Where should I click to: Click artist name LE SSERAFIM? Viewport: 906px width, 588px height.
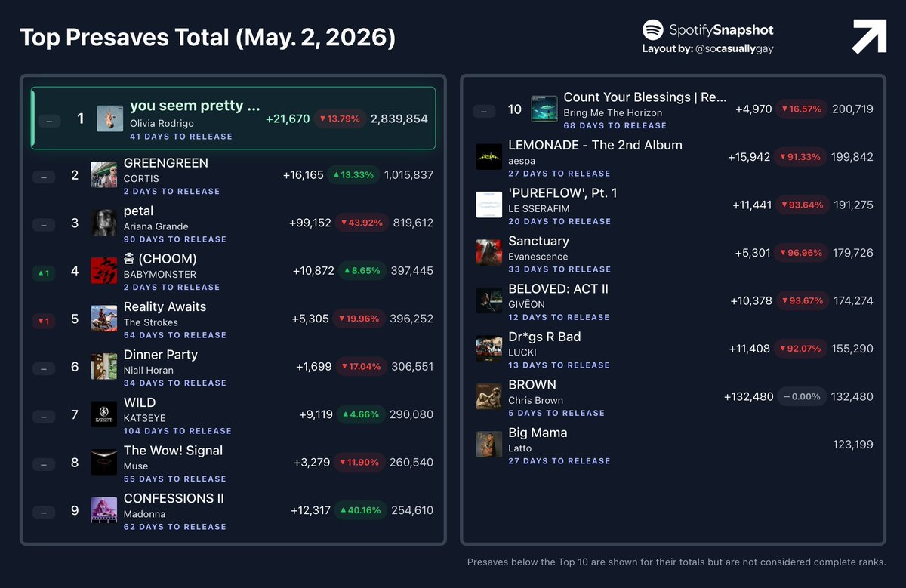(x=539, y=209)
